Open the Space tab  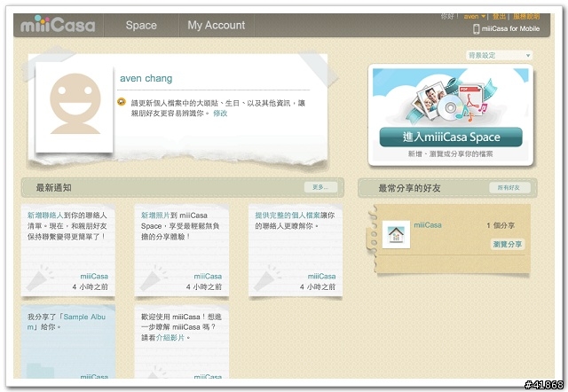pos(141,26)
